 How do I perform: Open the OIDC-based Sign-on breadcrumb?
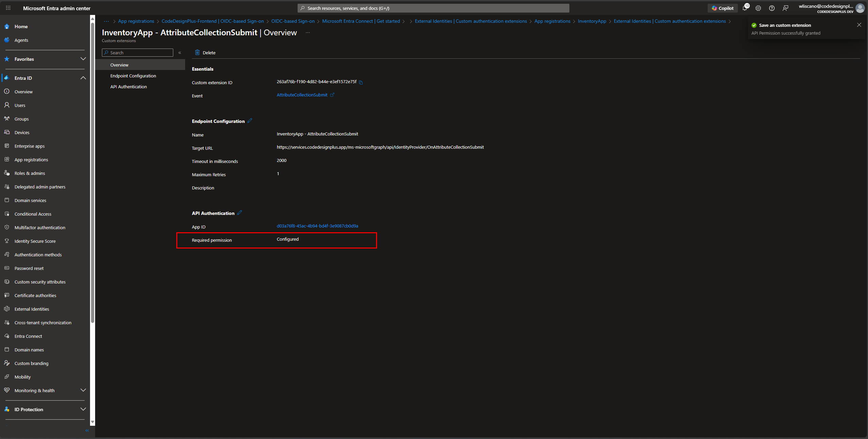point(293,21)
